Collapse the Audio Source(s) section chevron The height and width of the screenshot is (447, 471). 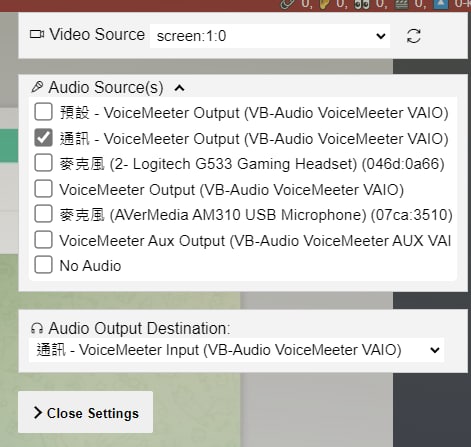(x=179, y=88)
